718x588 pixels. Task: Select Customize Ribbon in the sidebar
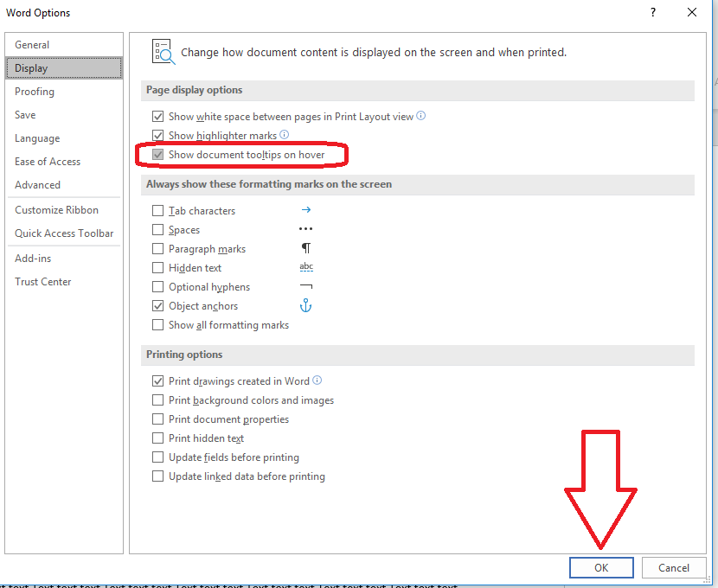tap(56, 210)
